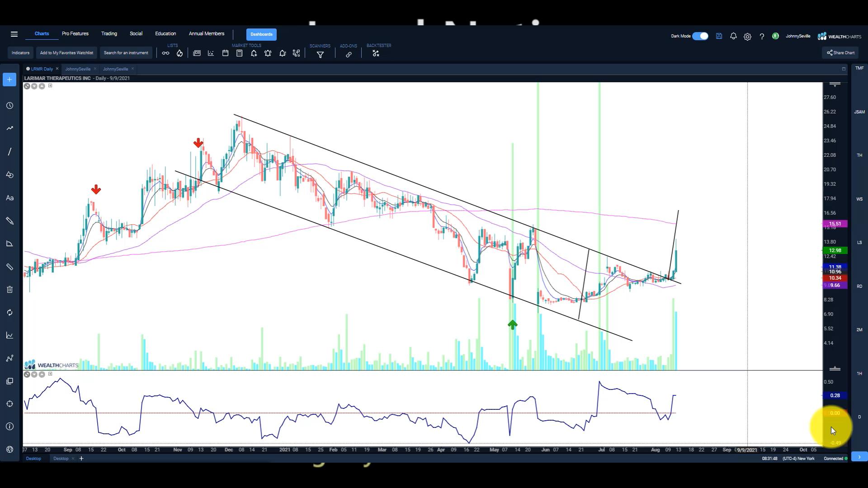The width and height of the screenshot is (868, 488).
Task: Click the green 12.98 price label
Action: click(x=835, y=250)
